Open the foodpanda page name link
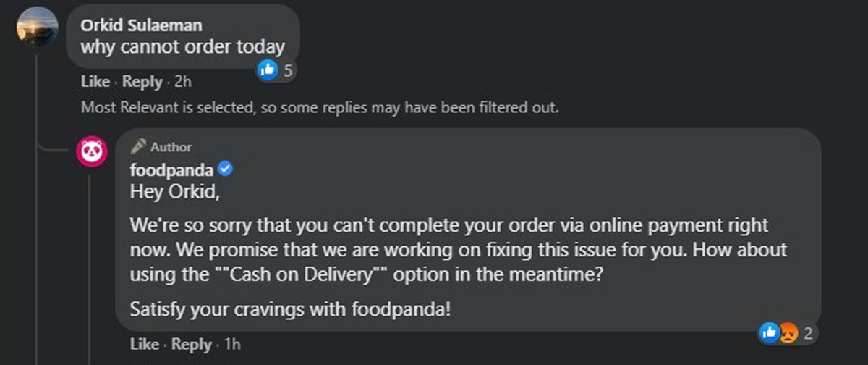 pos(171,169)
